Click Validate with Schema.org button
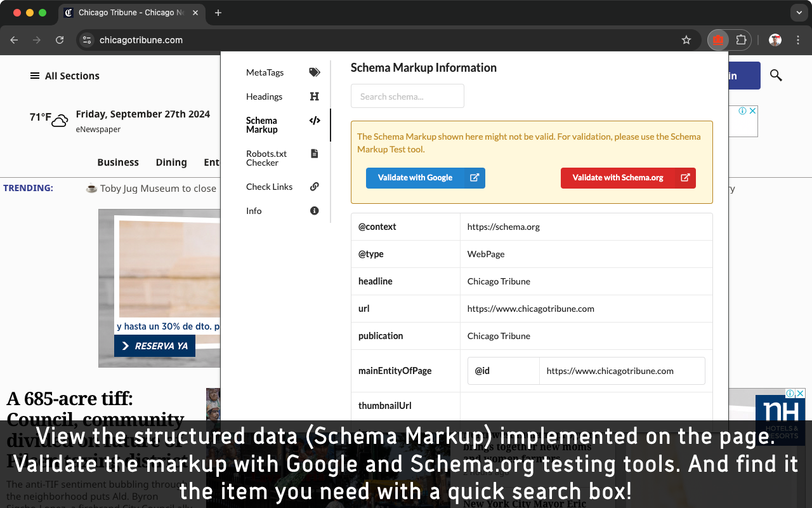Viewport: 812px width, 508px height. pyautogui.click(x=627, y=178)
